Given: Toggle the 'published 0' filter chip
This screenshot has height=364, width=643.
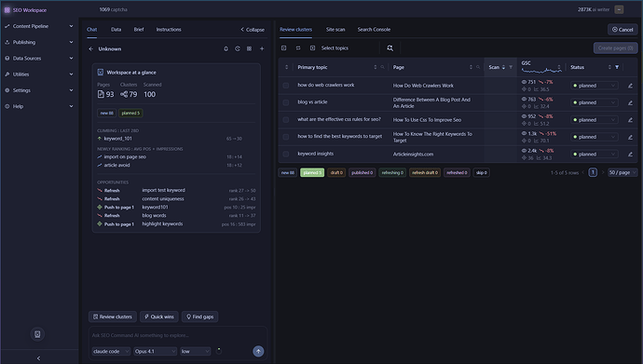Looking at the screenshot, I should pos(363,172).
